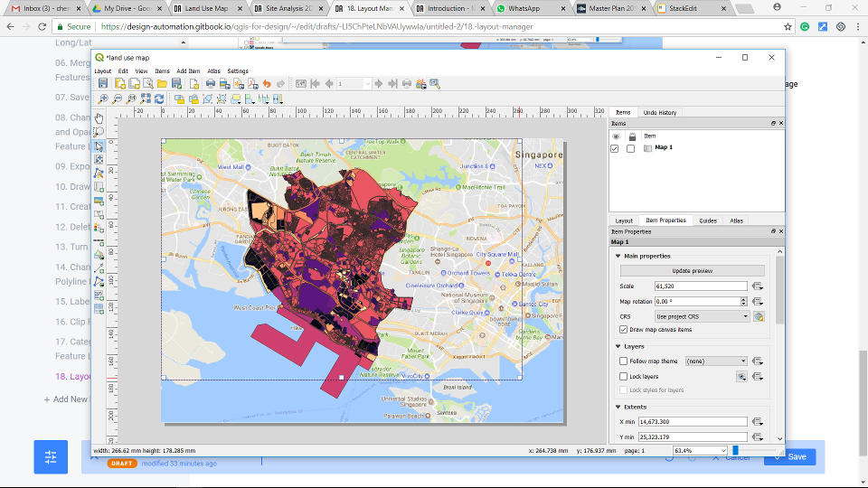Open the Add Item menu
Image resolution: width=868 pixels, height=488 pixels.
(x=188, y=70)
